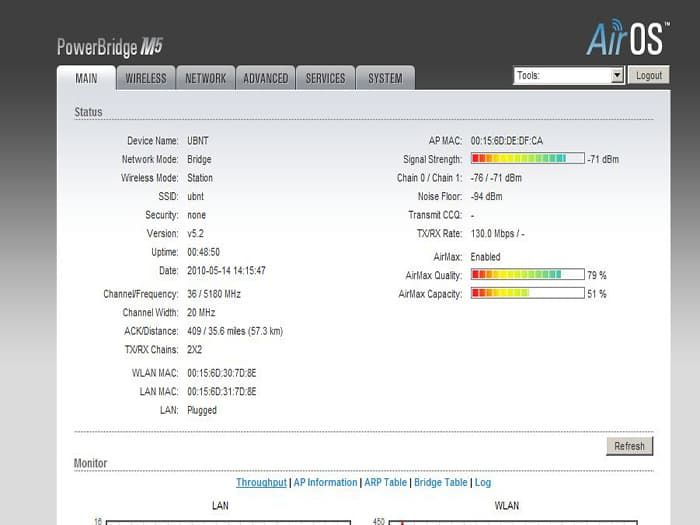Select the Security value none
The width and height of the screenshot is (700, 525).
tap(196, 215)
